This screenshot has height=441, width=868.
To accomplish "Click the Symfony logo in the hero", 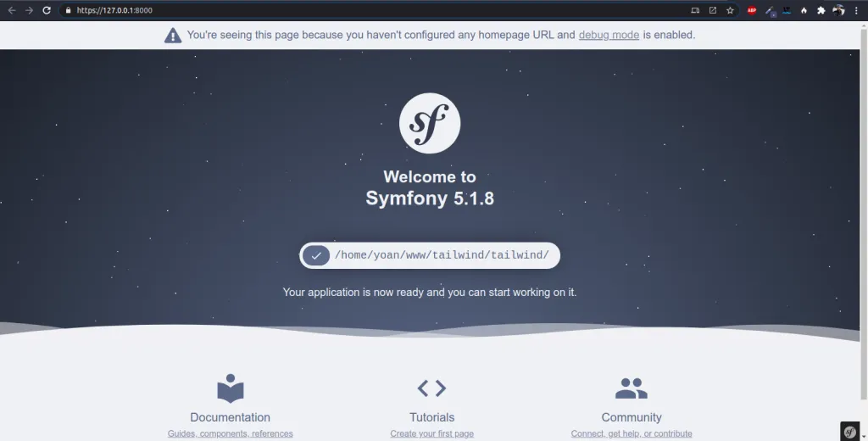I will point(430,123).
